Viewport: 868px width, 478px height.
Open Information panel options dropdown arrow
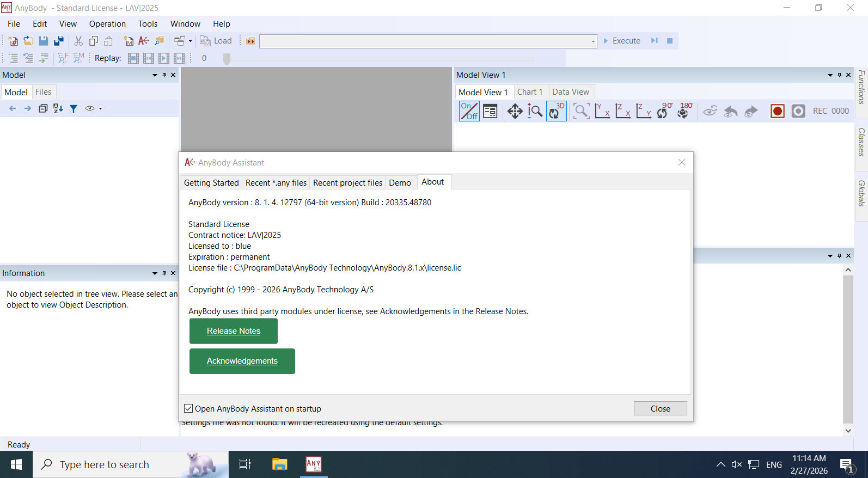tap(155, 273)
